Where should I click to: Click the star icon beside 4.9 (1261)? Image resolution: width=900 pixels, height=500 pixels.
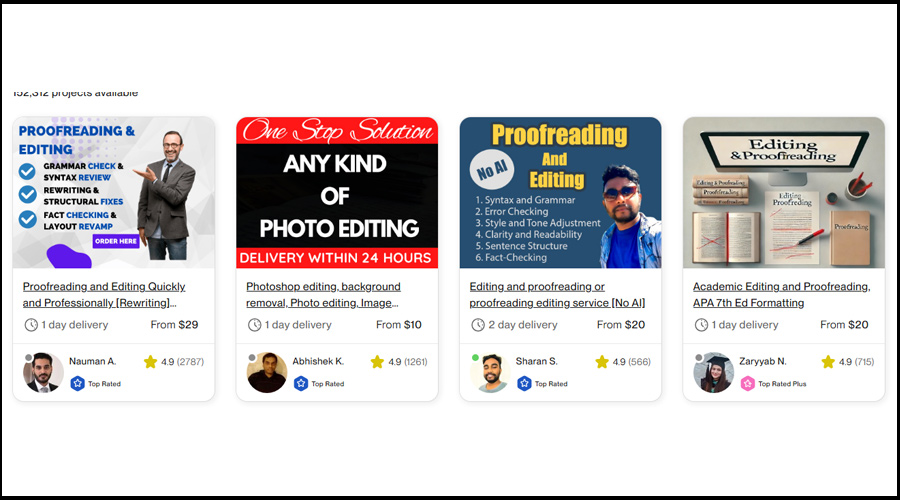pyautogui.click(x=377, y=362)
